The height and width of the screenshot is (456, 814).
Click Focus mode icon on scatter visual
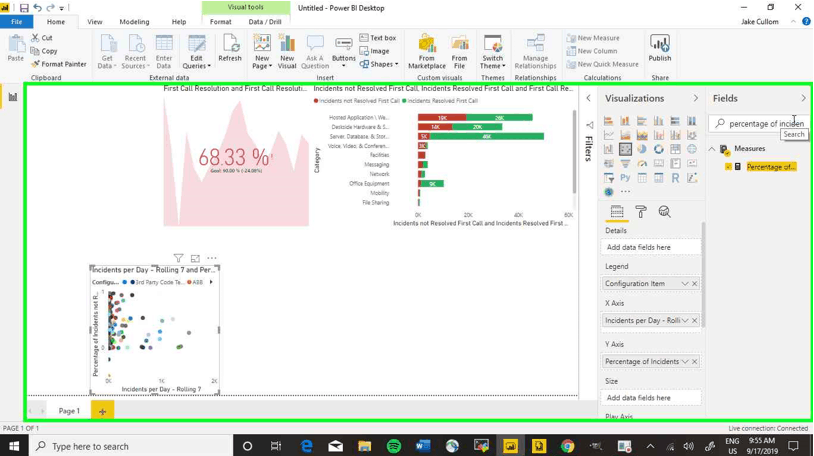coord(195,258)
